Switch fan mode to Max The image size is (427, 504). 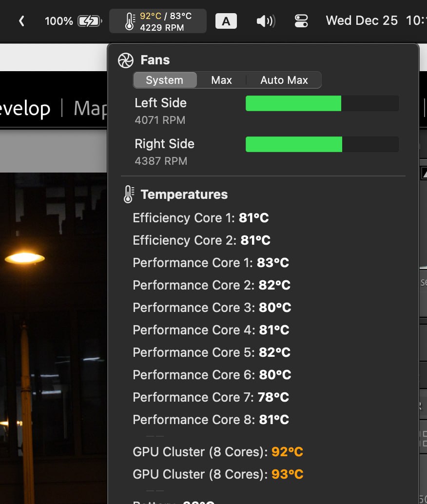pos(221,80)
